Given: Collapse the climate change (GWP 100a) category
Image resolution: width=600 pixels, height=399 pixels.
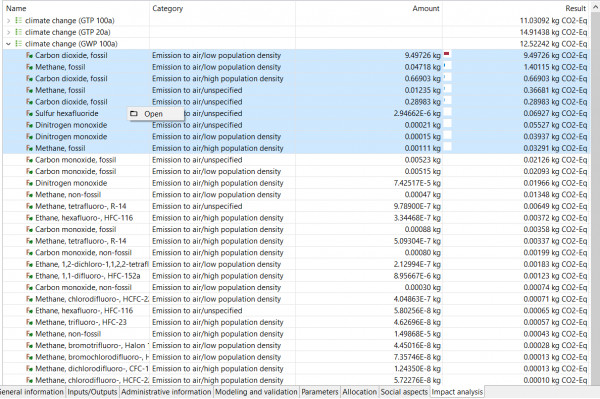Looking at the screenshot, I should click(x=8, y=44).
